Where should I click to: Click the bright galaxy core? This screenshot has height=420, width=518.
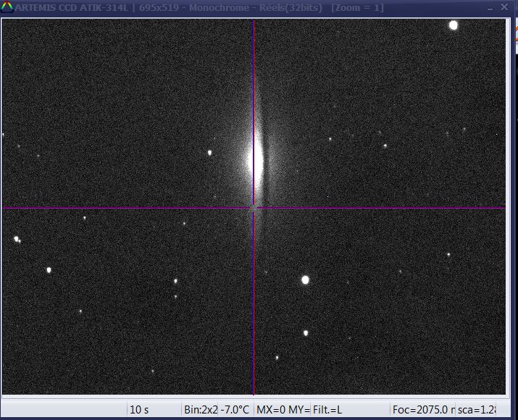click(x=254, y=160)
